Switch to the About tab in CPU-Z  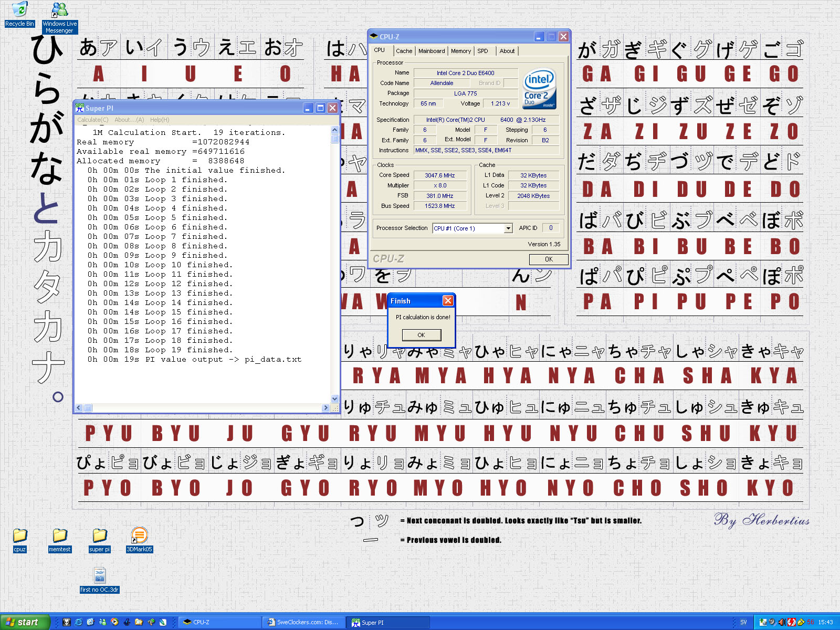tap(507, 51)
